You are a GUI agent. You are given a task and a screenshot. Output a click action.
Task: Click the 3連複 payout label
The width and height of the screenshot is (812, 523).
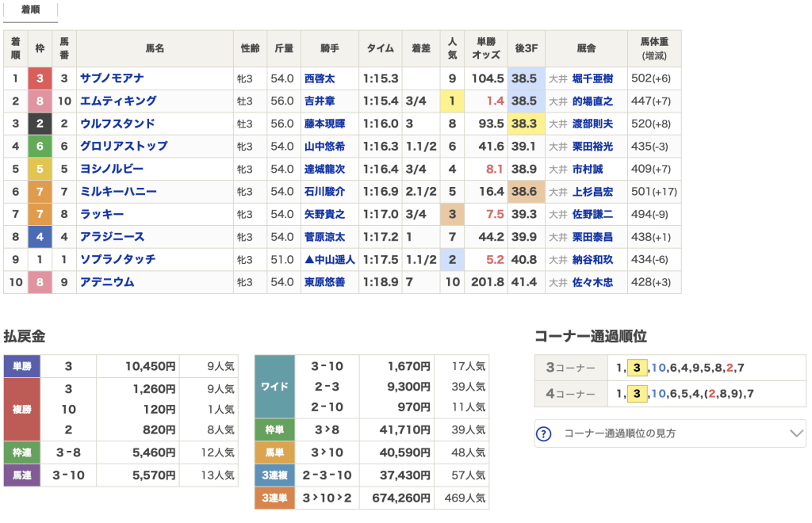click(x=274, y=475)
